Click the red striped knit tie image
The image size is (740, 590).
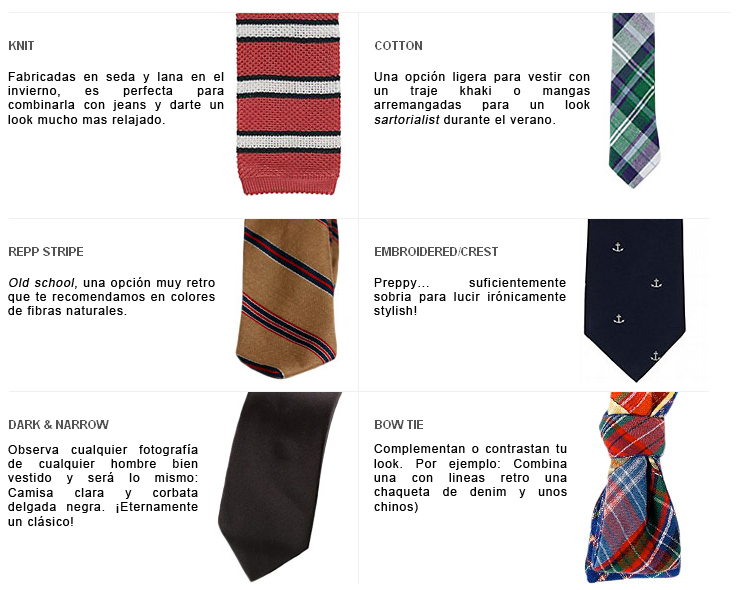click(x=288, y=104)
